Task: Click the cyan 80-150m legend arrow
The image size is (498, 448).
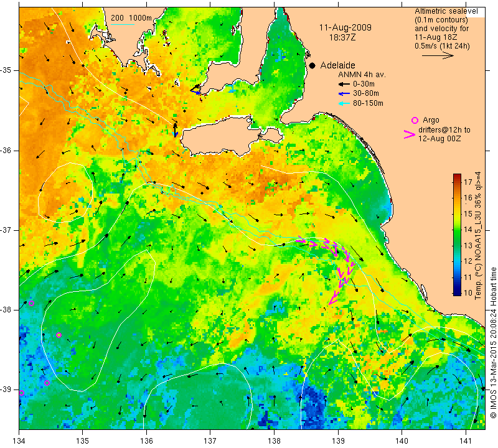Action: click(344, 103)
